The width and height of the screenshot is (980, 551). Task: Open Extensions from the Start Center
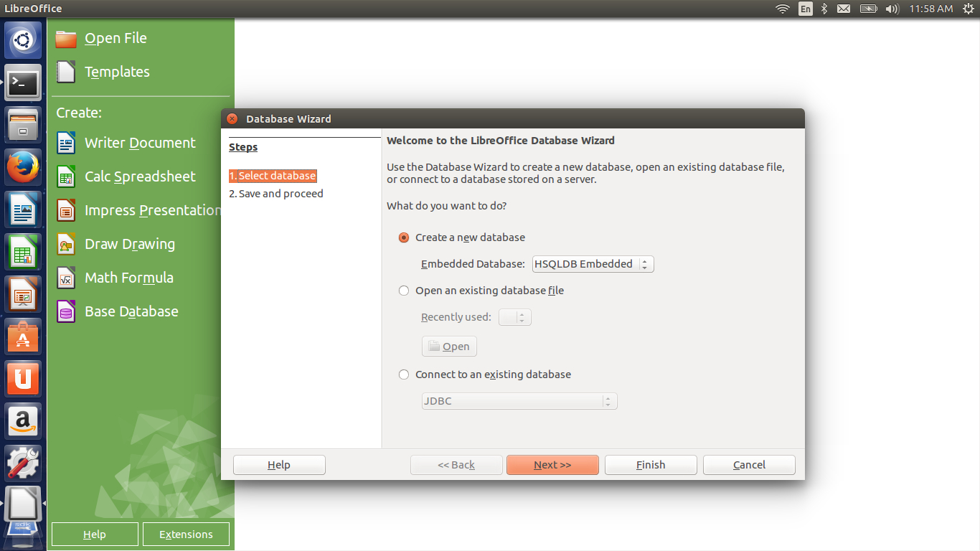186,534
